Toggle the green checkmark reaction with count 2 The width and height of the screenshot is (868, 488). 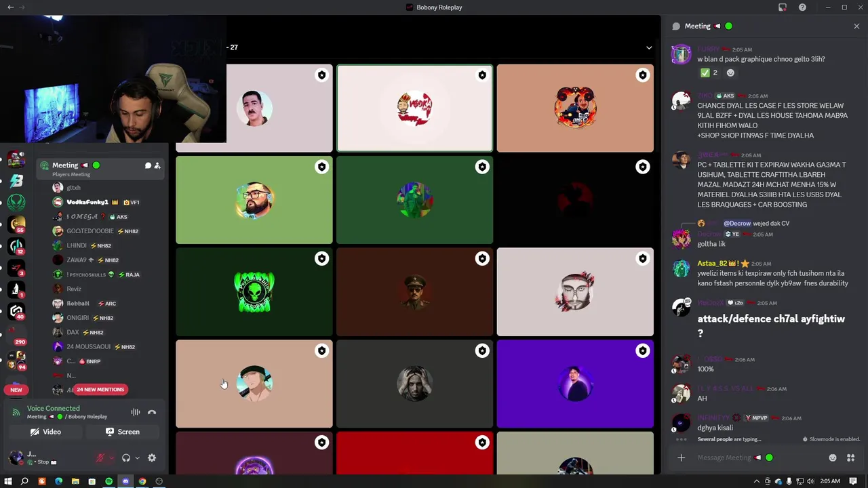[x=709, y=73]
